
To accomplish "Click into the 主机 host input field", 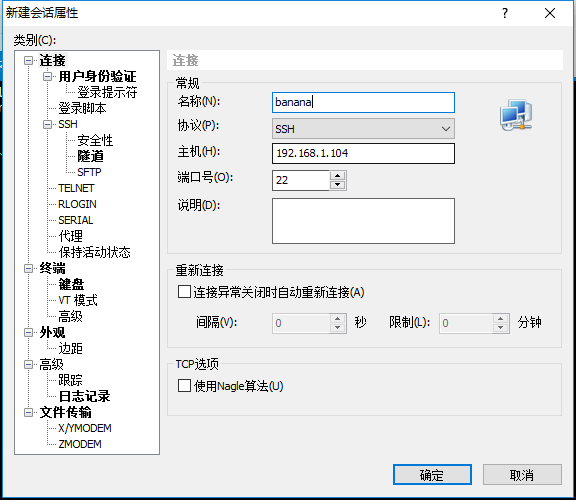I will tap(363, 153).
